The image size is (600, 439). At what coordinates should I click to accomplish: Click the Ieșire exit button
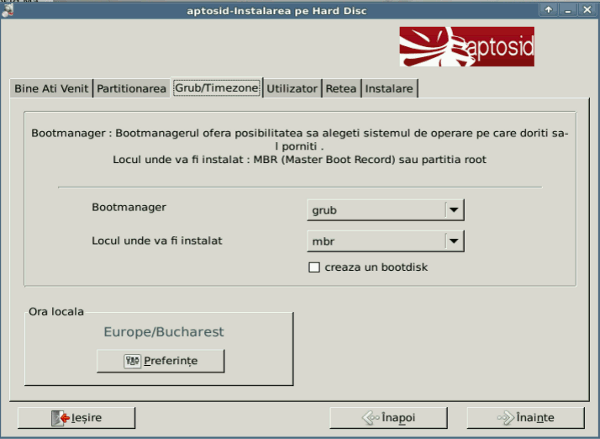77,418
